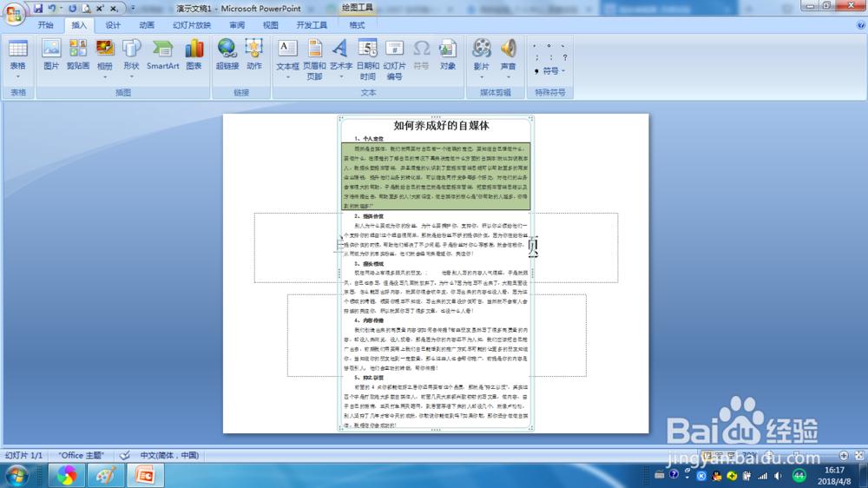This screenshot has width=868, height=488.
Task: Expand the Undo history dropdown arrow
Action: (61, 9)
